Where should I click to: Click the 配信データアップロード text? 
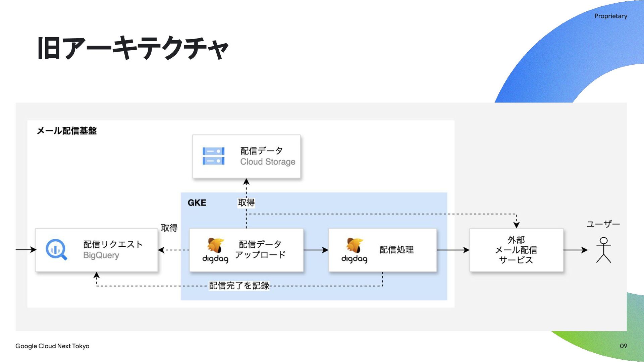[260, 250]
